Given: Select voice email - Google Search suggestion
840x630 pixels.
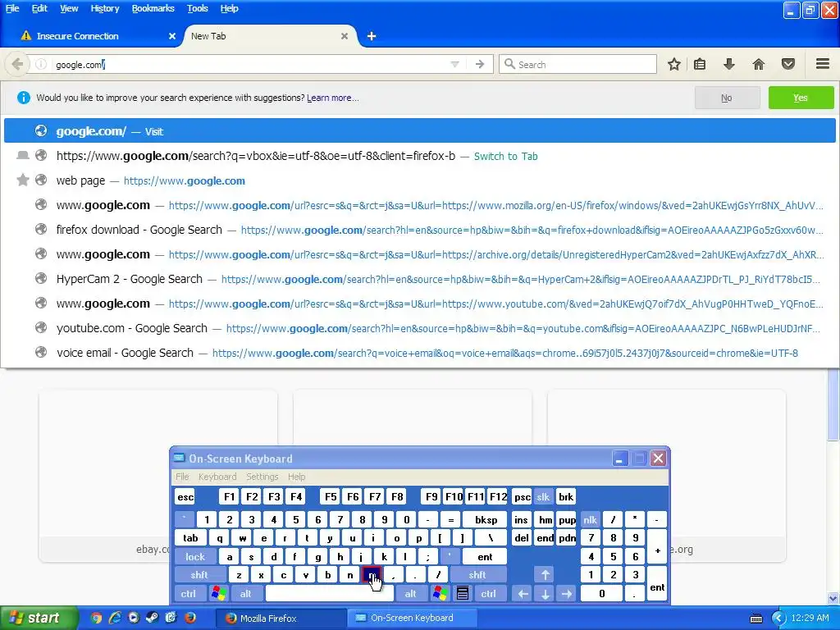Looking at the screenshot, I should pos(420,353).
